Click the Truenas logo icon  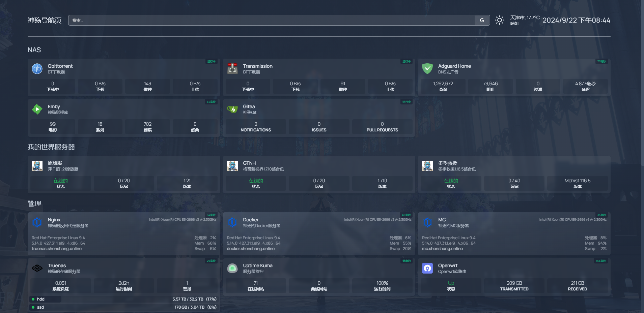37,268
